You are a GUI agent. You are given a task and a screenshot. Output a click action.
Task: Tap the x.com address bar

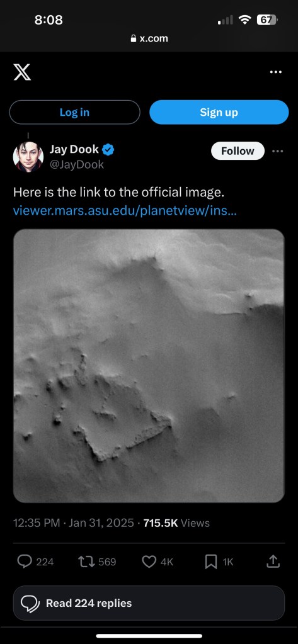149,38
